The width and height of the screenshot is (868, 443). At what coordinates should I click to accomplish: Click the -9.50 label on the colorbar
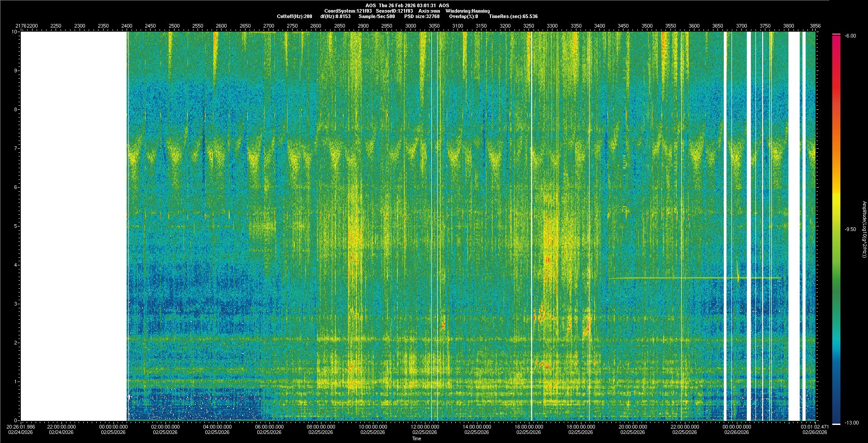[850, 229]
